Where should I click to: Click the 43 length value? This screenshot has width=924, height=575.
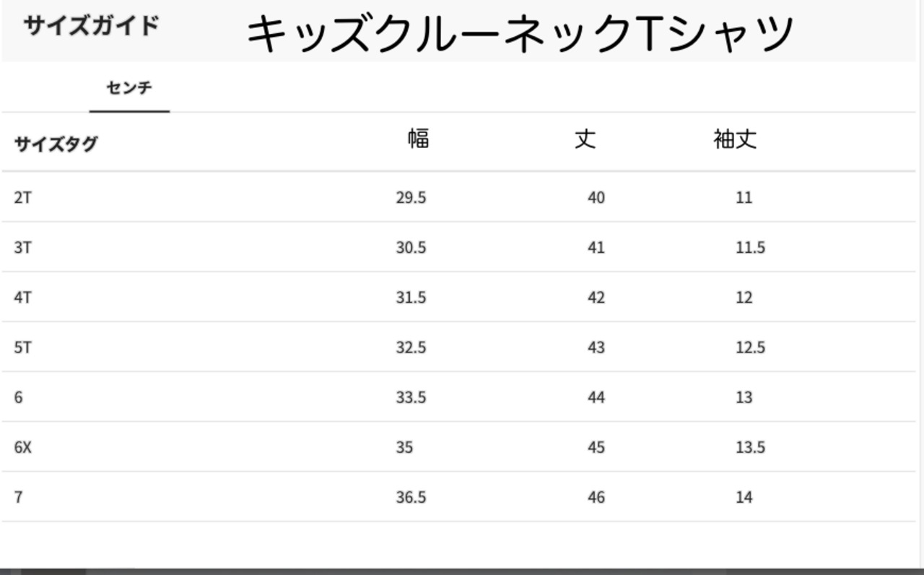pyautogui.click(x=596, y=347)
